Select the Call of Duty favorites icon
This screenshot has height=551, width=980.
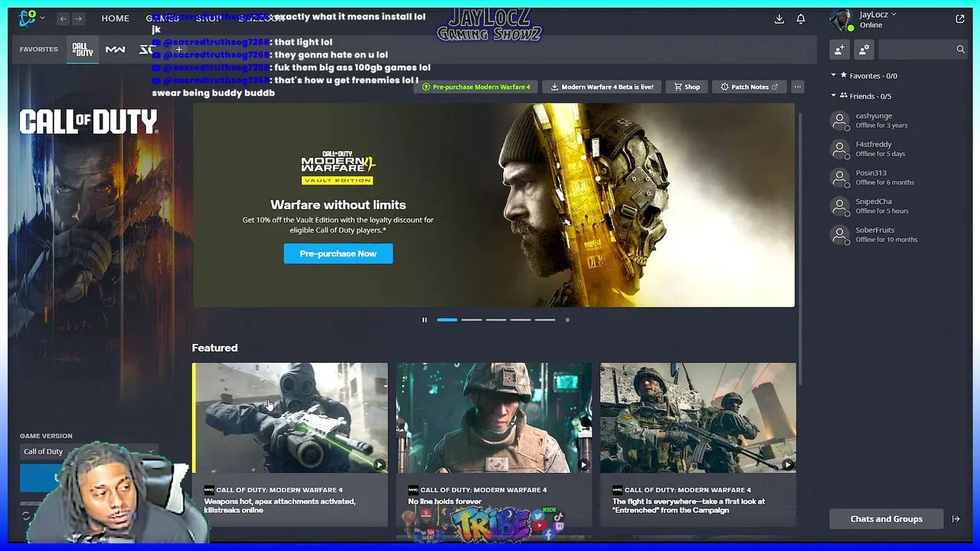83,50
